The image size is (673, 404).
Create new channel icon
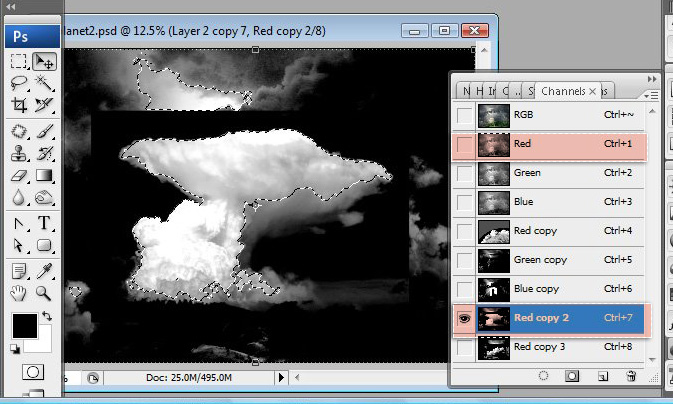(603, 377)
